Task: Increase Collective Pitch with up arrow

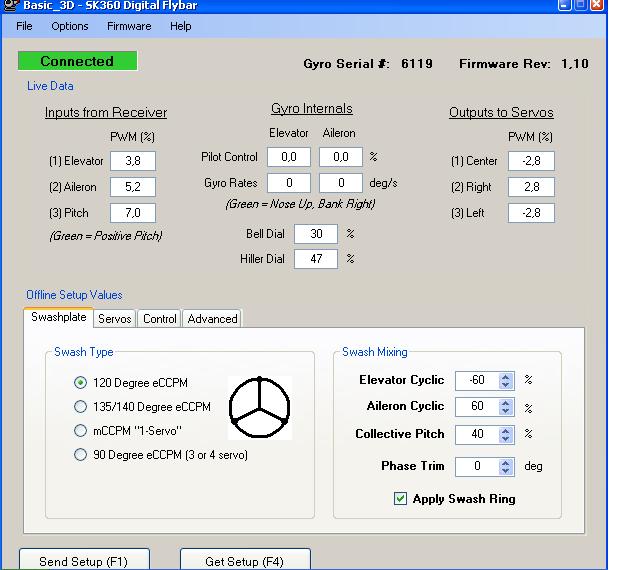Action: pyautogui.click(x=505, y=430)
